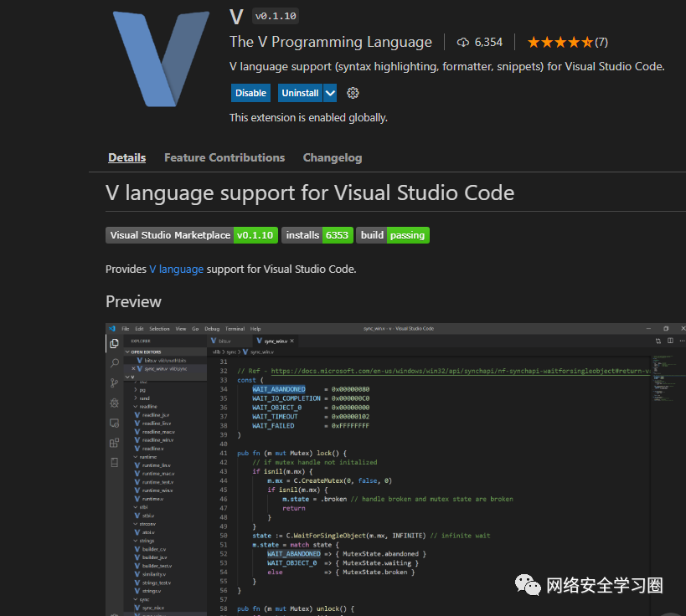This screenshot has width=686, height=616.
Task: Click the (7) ratings count
Action: pyautogui.click(x=601, y=43)
